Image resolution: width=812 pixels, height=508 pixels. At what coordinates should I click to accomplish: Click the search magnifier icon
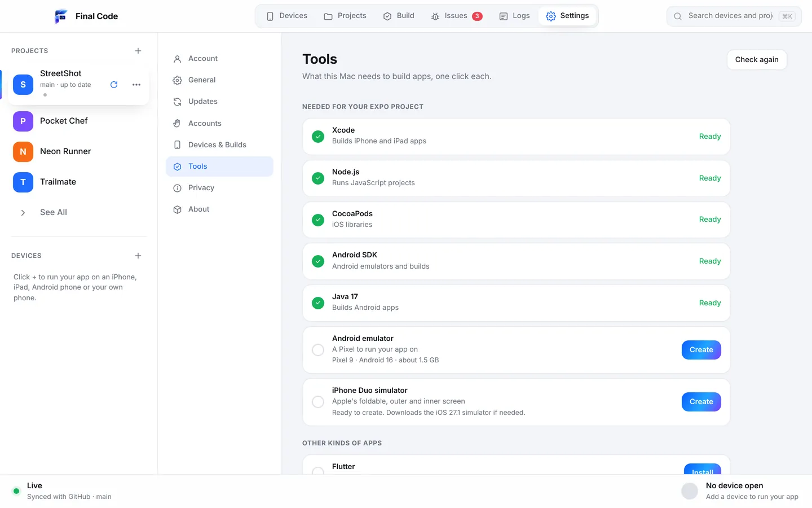point(678,16)
